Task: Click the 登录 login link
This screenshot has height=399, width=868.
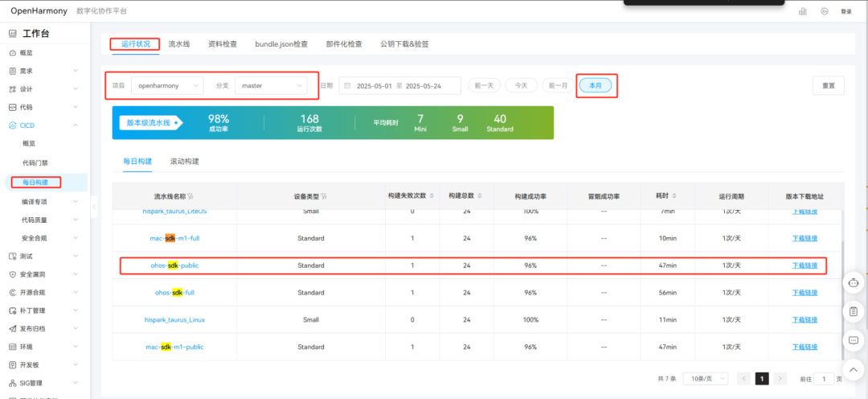Action: coord(845,11)
